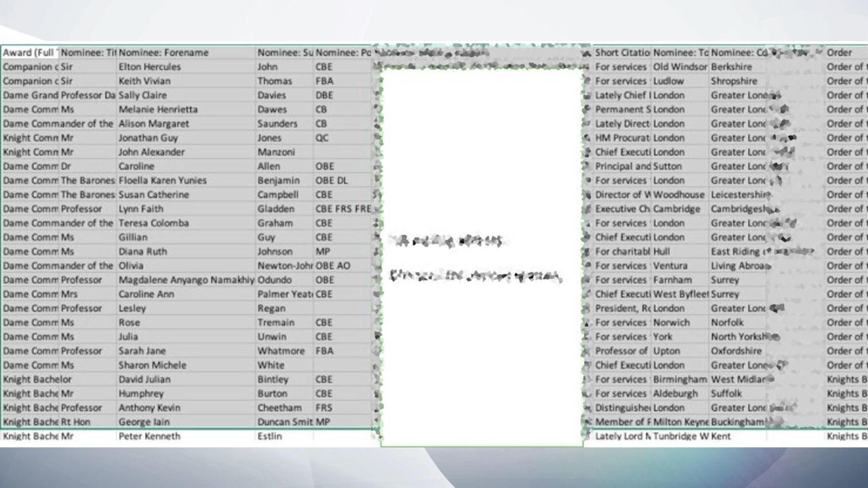Select the post-nominal cell 'OBE AO'
Screen dimensions: 868x488
pos(342,266)
